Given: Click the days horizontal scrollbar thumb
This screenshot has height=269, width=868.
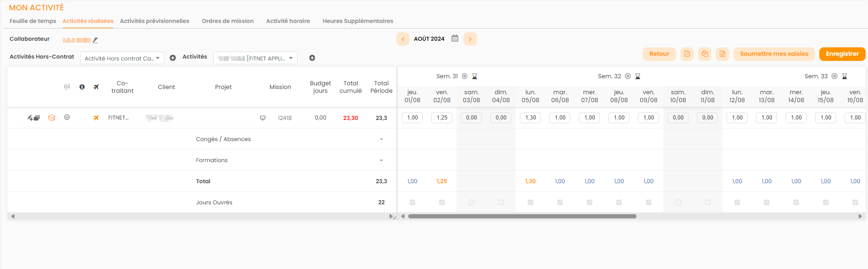Looking at the screenshot, I should click(x=522, y=217).
